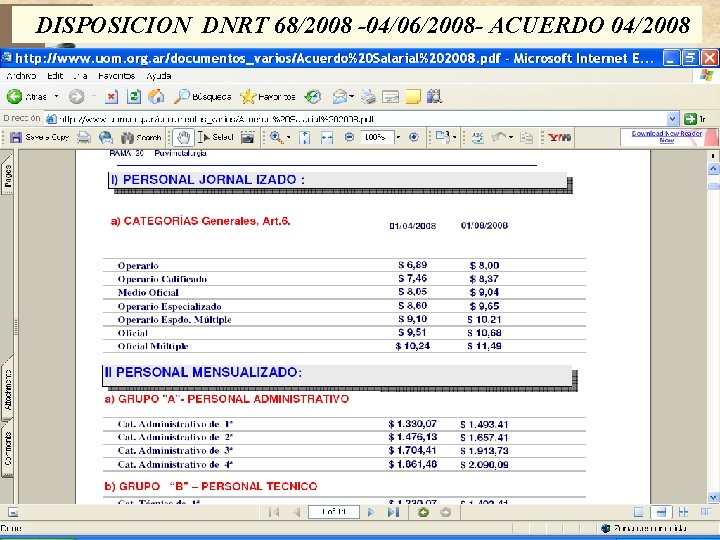720x540 pixels.
Task: Activate the Snapshot camera tool
Action: tap(248, 137)
